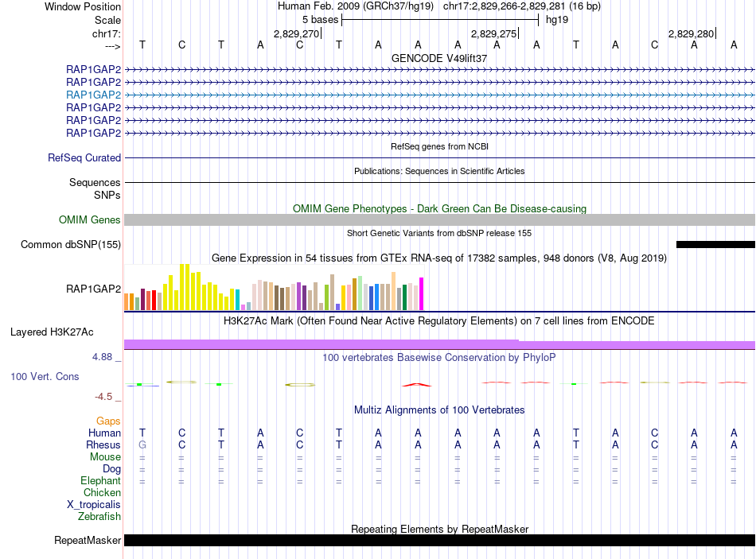Click the RepeatMasker track label

[88, 540]
